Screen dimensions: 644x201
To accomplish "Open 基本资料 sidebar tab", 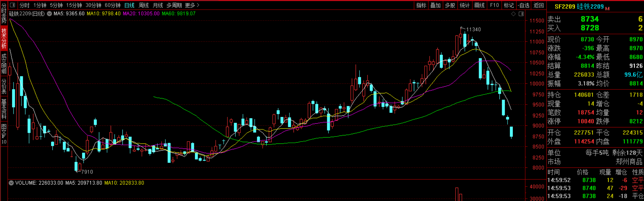I will (x=4, y=109).
